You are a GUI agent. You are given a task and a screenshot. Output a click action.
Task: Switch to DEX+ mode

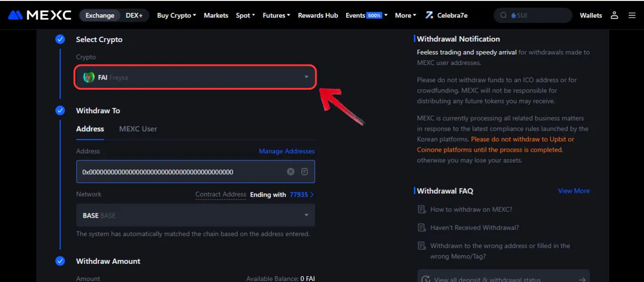[x=134, y=15]
